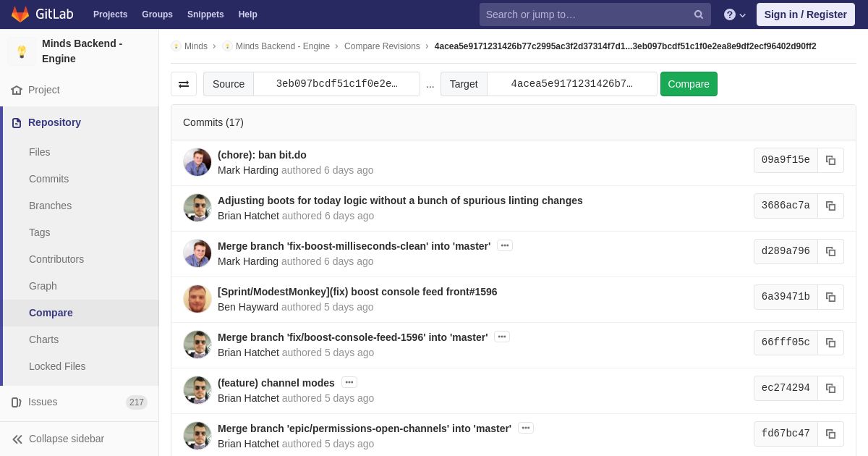Image resolution: width=868 pixels, height=456 pixels.
Task: Expand description of permissions-open-channels merge commit
Action: (x=526, y=428)
